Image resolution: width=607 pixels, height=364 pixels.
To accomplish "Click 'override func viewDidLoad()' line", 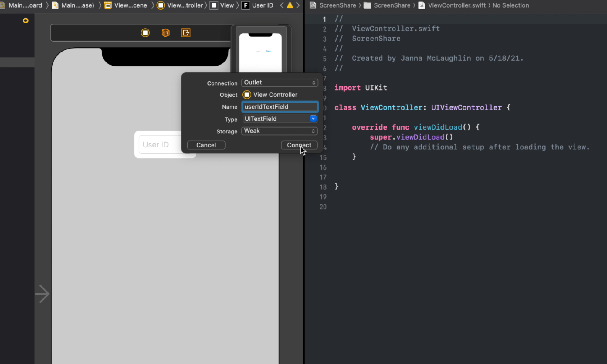I will click(x=416, y=127).
